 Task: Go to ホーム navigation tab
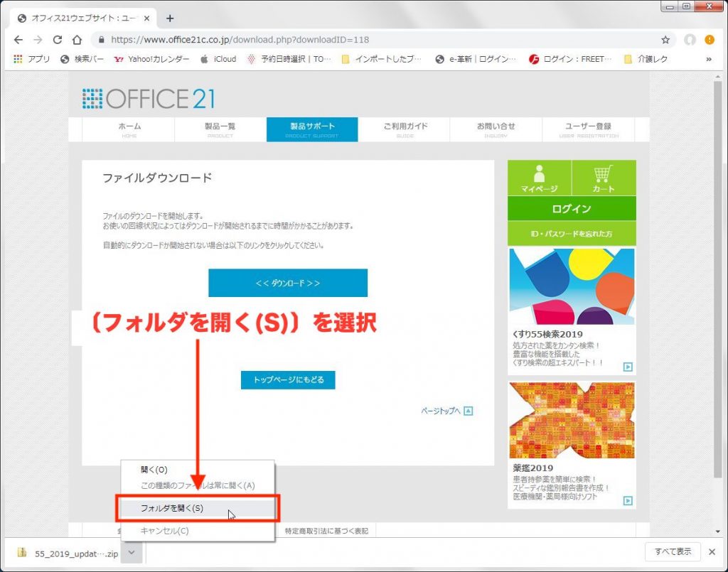tap(129, 129)
